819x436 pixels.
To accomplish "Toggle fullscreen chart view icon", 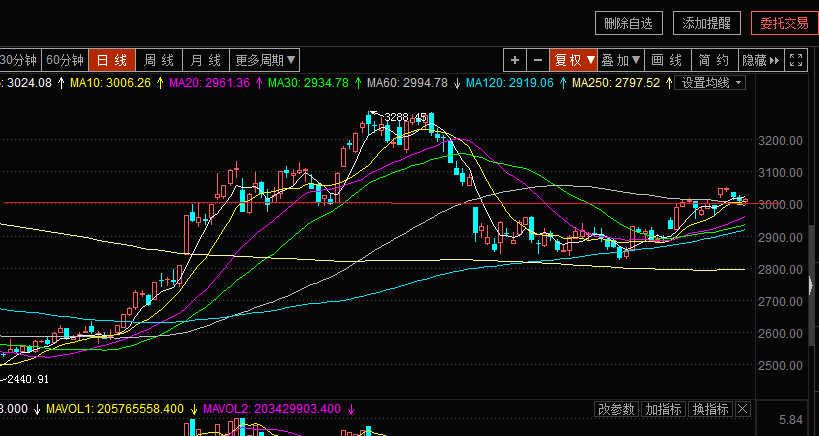I will point(796,60).
